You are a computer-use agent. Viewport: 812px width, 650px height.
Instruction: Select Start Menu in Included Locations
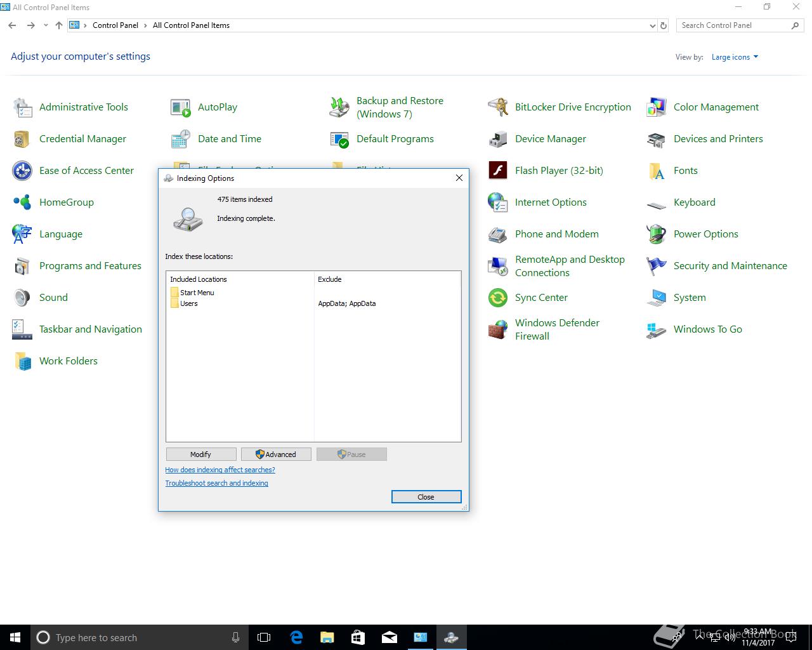192,293
